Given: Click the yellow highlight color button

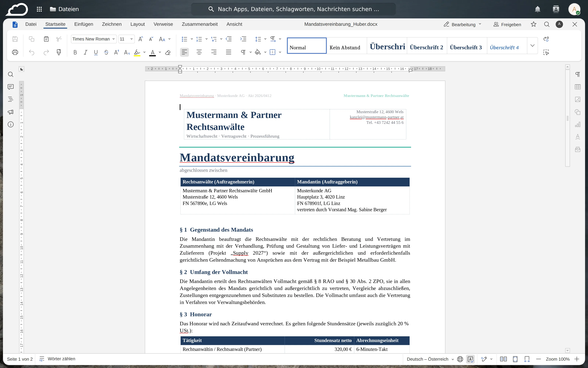Looking at the screenshot, I should pos(137,52).
